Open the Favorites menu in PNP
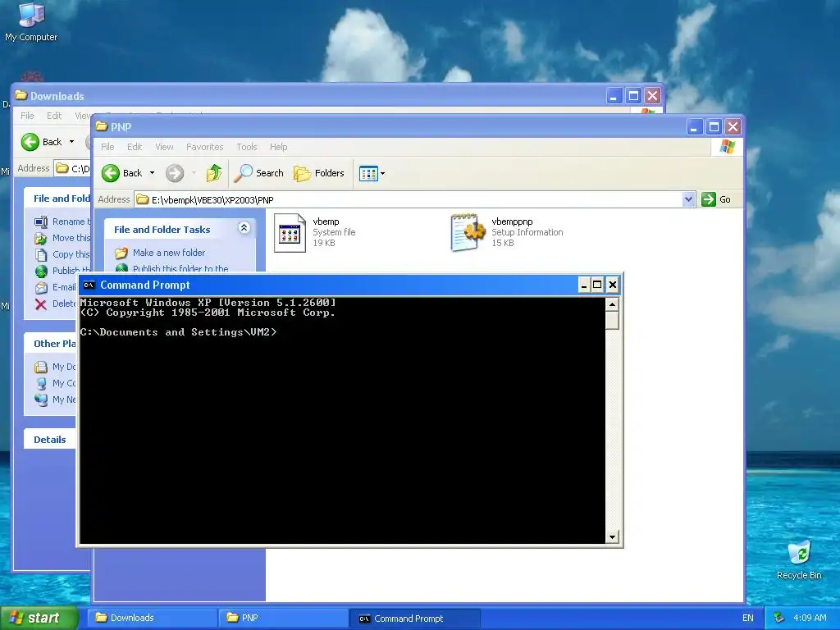 coord(204,147)
